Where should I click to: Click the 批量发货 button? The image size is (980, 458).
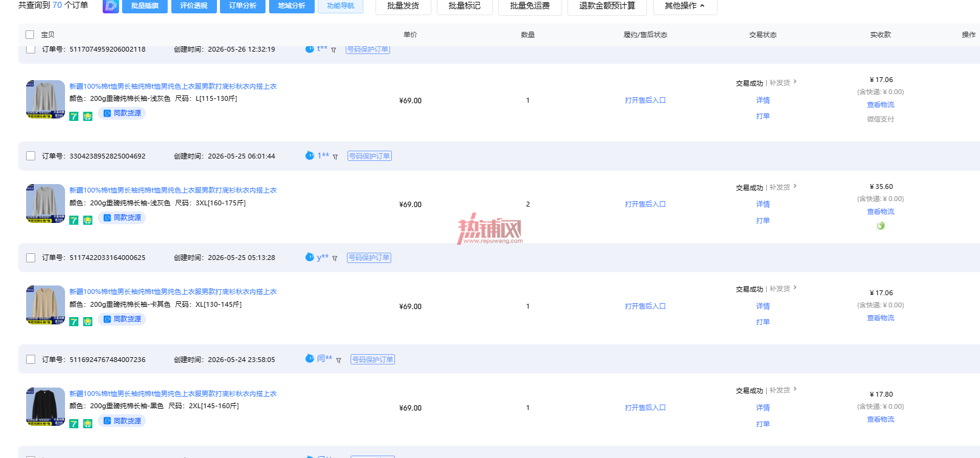coord(403,6)
